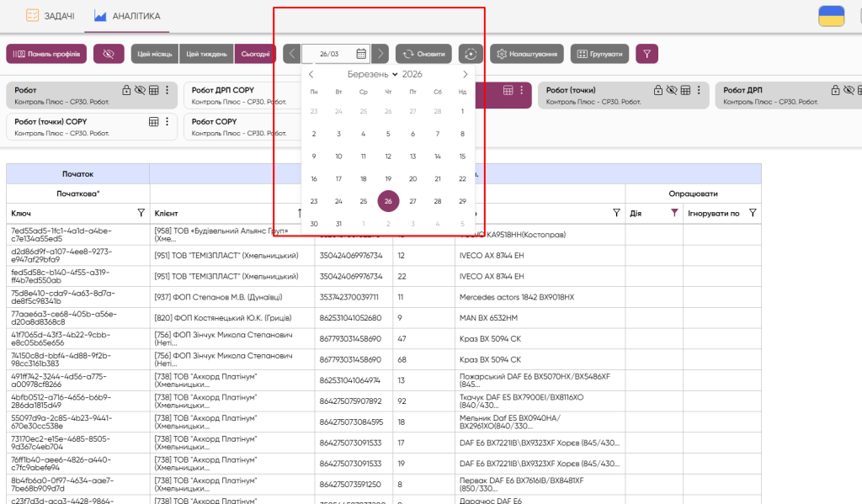Viewport: 862px width, 504px height.
Task: Click the vehicle cell 'MAN BX 6532HM'
Action: pyautogui.click(x=540, y=318)
